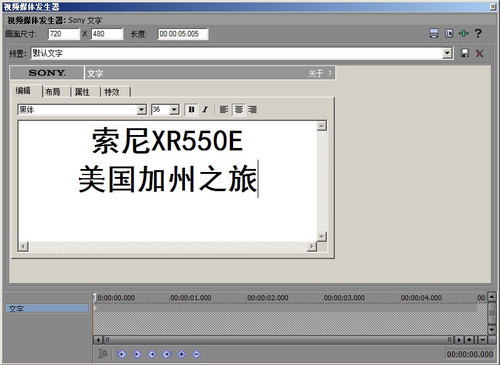This screenshot has height=365, width=500.
Task: Open the font size 36 dropdown
Action: [174, 110]
